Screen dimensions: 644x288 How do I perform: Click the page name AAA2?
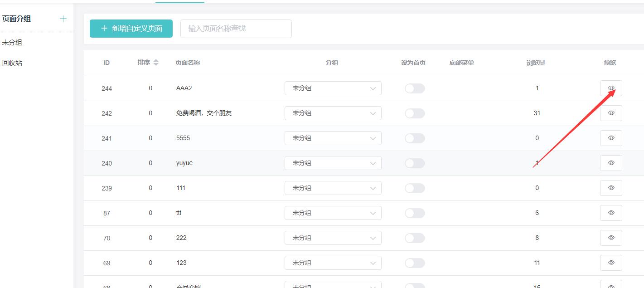click(x=184, y=88)
